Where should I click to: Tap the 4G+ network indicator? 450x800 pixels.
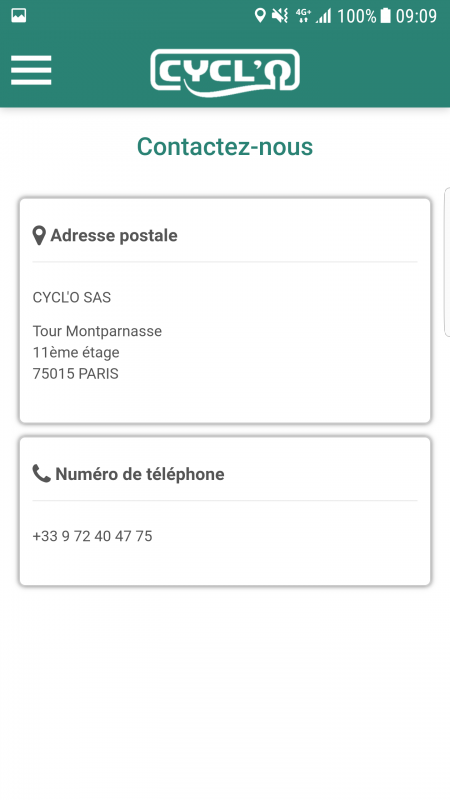coord(303,16)
